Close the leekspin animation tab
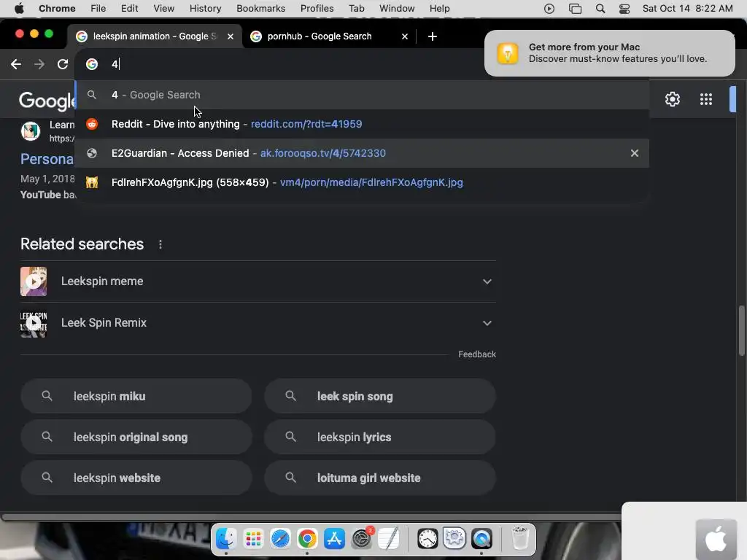This screenshot has width=747, height=560. [231, 36]
